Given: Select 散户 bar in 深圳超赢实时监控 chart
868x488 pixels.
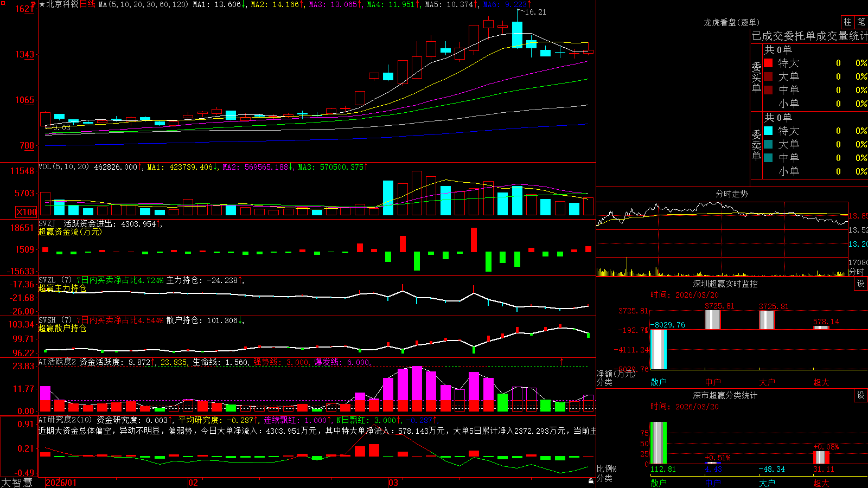Looking at the screenshot, I should 659,349.
